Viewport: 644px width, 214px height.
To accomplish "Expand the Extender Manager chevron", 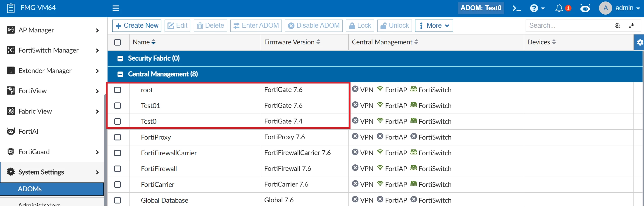I will tap(97, 71).
